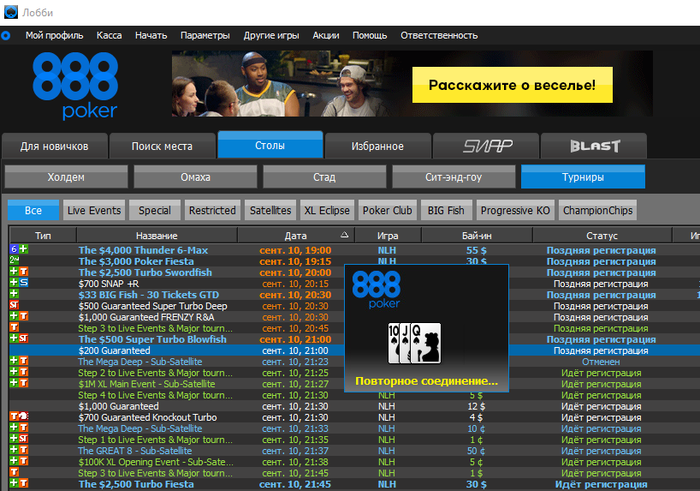Open the Избранное tab
700x491 pixels.
(378, 146)
